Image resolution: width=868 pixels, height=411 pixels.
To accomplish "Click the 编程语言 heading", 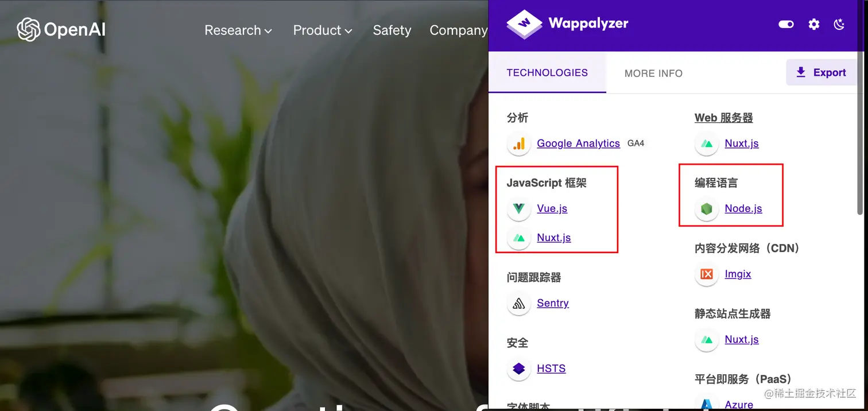I will pos(716,183).
